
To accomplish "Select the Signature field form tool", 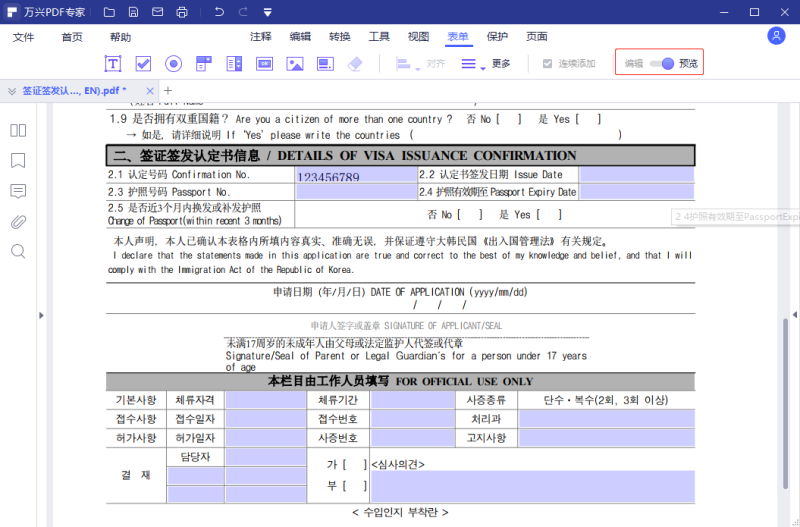I will click(325, 64).
